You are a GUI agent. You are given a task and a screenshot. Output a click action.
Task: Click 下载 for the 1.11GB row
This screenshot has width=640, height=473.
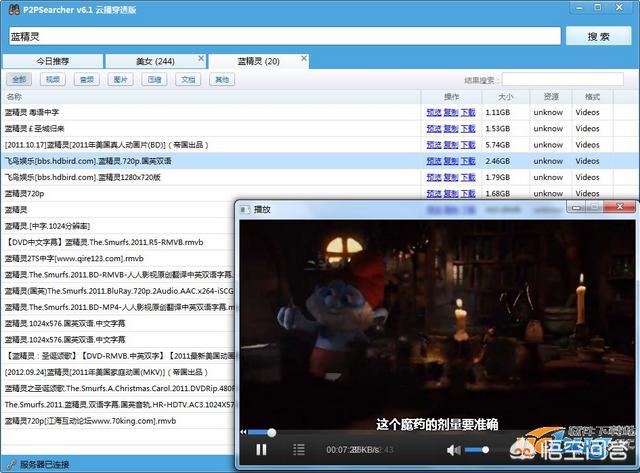point(468,112)
